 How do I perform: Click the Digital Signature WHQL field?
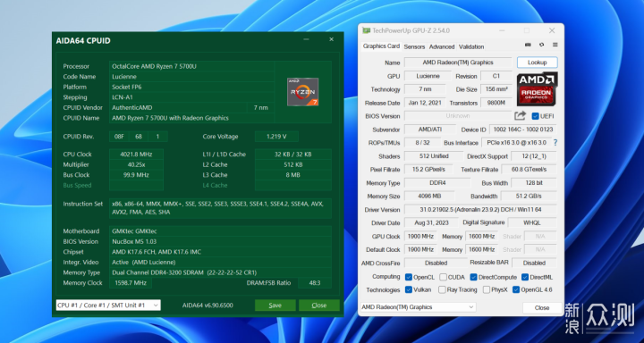click(x=532, y=222)
